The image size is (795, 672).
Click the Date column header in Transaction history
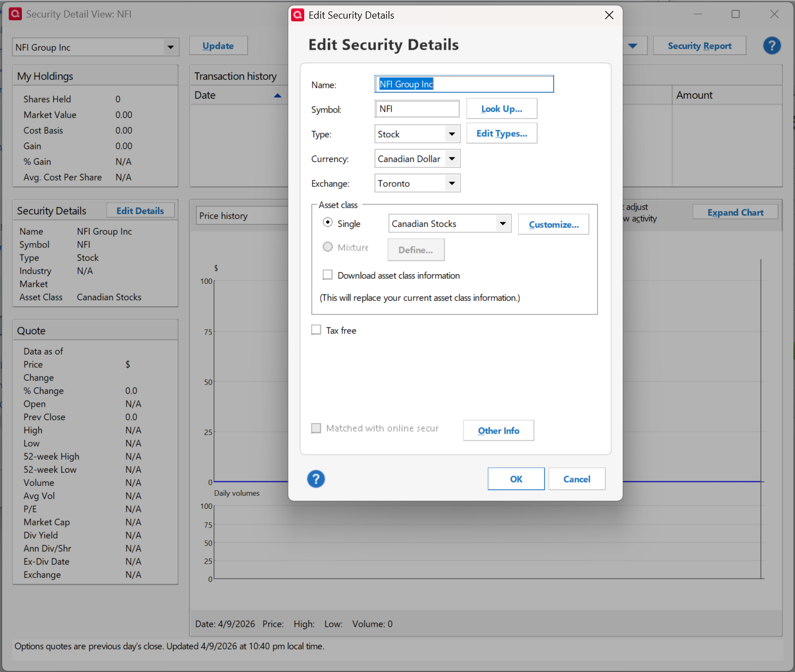[239, 95]
